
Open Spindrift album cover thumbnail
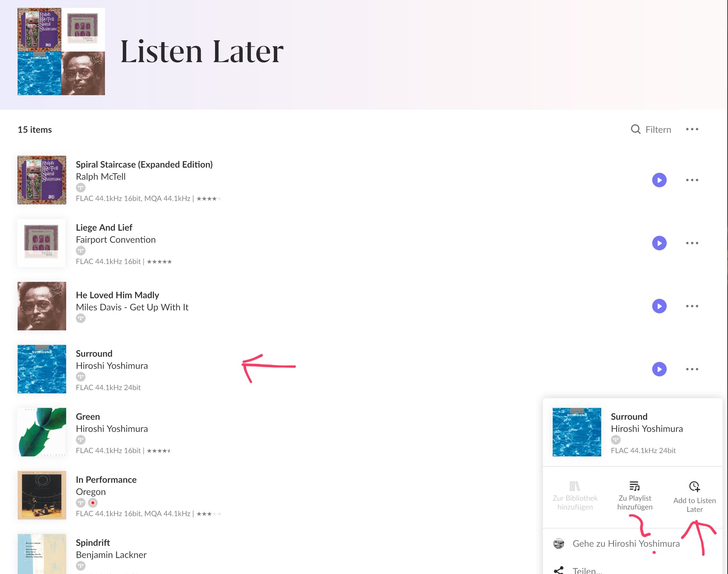tap(42, 554)
